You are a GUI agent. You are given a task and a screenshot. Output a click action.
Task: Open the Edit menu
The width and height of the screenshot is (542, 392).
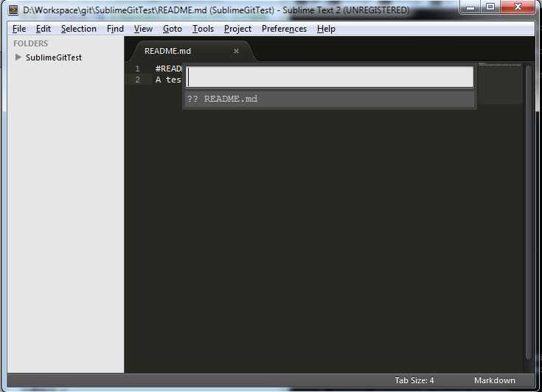coord(44,29)
